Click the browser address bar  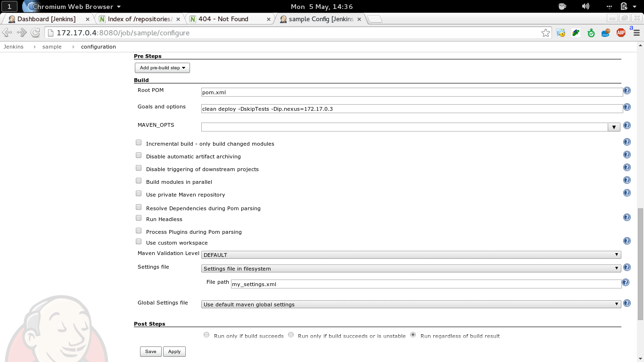(x=297, y=33)
